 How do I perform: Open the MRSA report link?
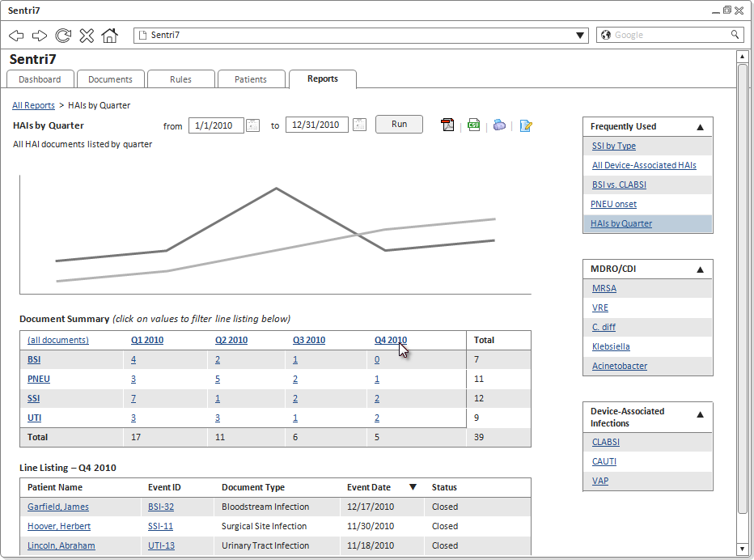604,288
